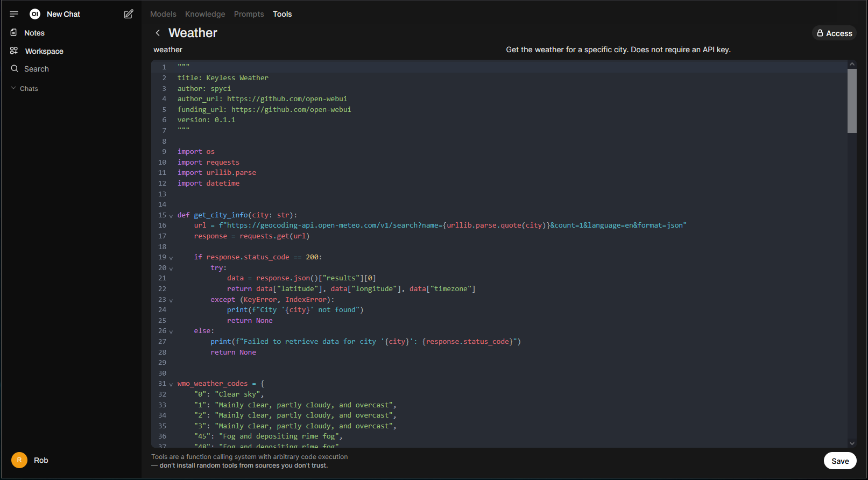Click the 'return None' on line 25
868x480 pixels.
click(x=250, y=320)
